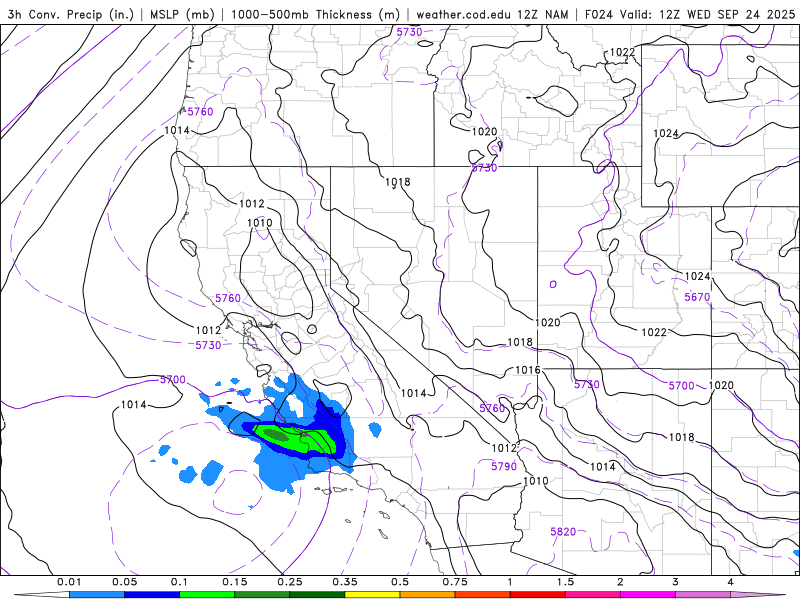
Task: Click the '3h Conv. Precip (in.)' title text
Action: (70, 15)
